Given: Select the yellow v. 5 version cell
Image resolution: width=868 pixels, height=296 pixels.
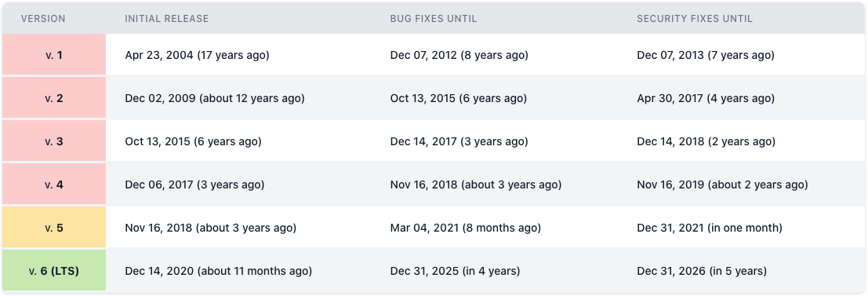Looking at the screenshot, I should tap(53, 228).
